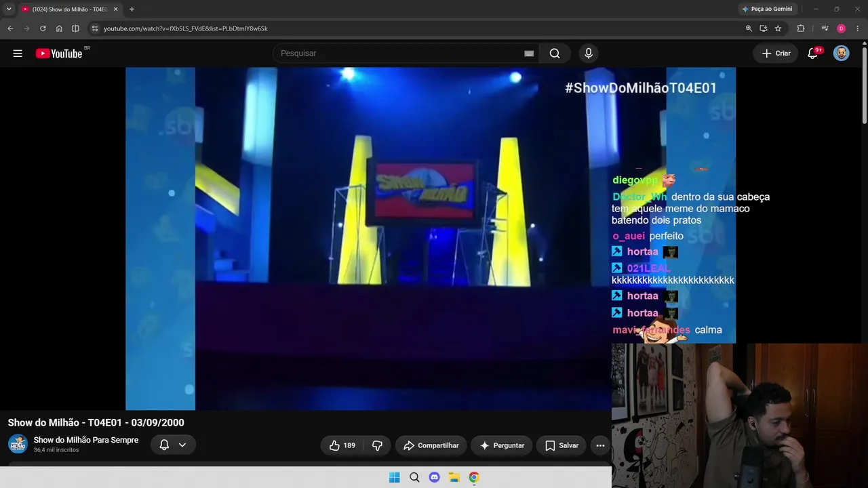Screen dimensions: 868x488
Task: Open Chrome media controls
Action: [825, 28]
